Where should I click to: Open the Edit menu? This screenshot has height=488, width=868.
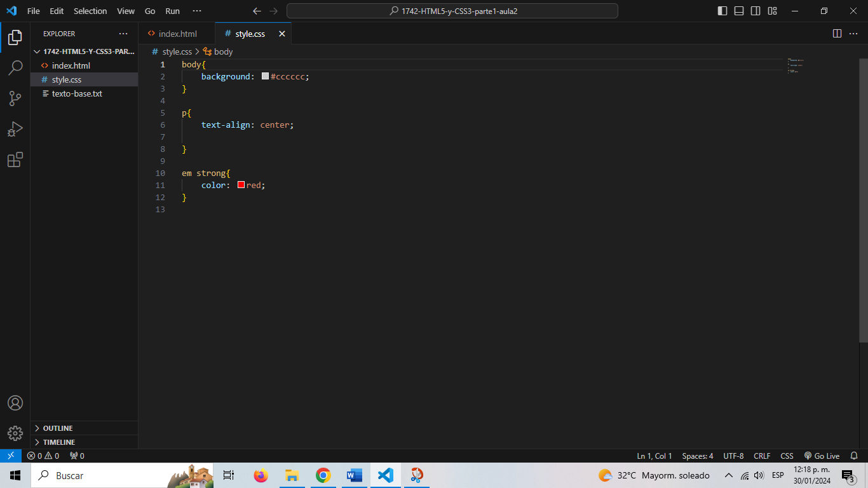pyautogui.click(x=57, y=11)
